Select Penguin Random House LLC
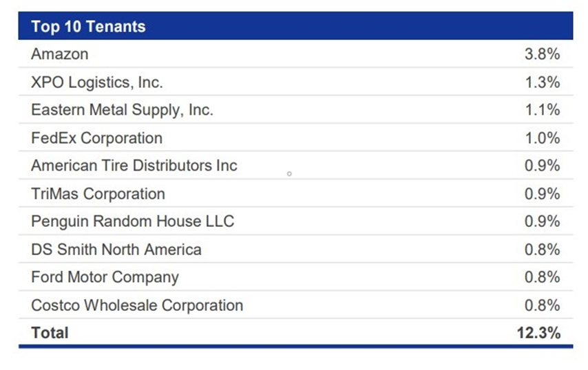 (133, 221)
